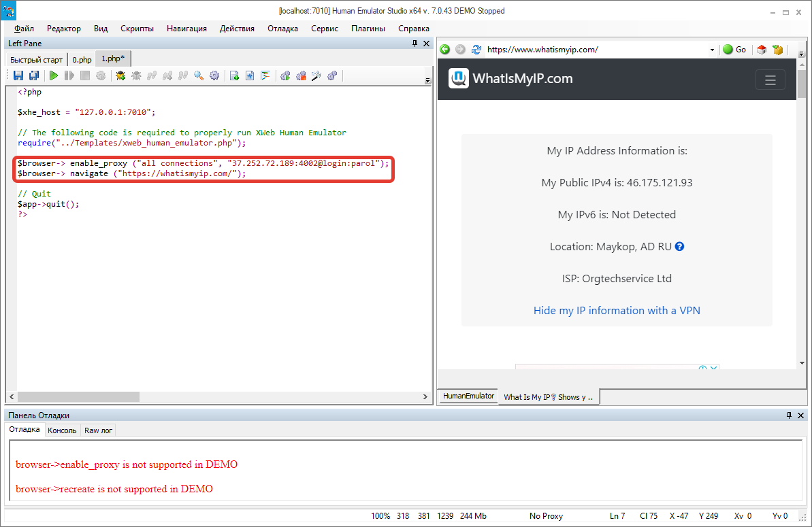Click the URL address field
The width and height of the screenshot is (812, 527).
point(596,50)
